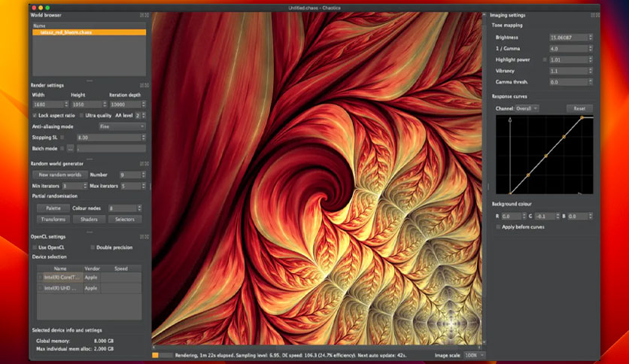Click the render progress bar in status bar
This screenshot has height=364, width=629.
[162, 356]
